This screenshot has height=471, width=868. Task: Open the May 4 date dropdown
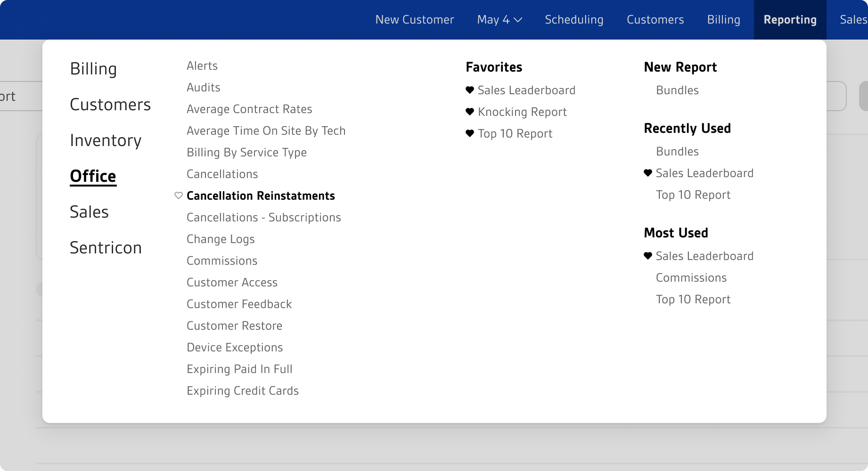pyautogui.click(x=500, y=20)
